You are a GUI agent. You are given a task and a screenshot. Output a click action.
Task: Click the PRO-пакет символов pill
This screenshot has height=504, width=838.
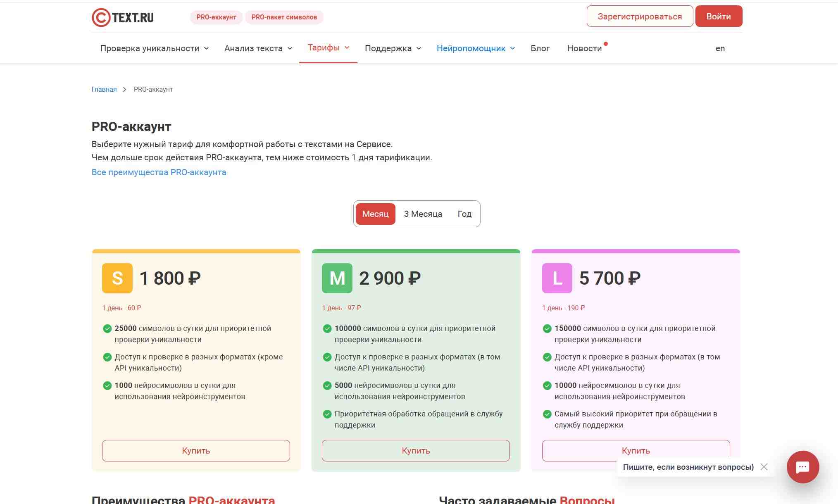coord(284,17)
